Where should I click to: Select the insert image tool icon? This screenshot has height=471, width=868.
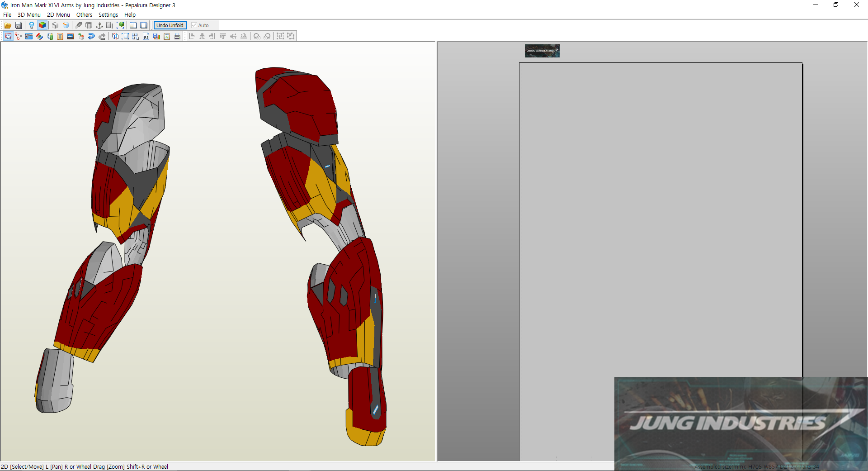click(71, 36)
